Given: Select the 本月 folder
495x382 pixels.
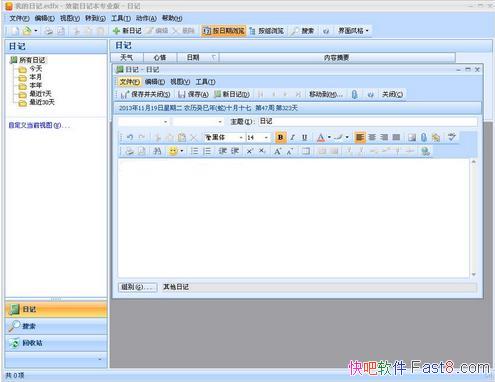Looking at the screenshot, I should click(36, 77).
